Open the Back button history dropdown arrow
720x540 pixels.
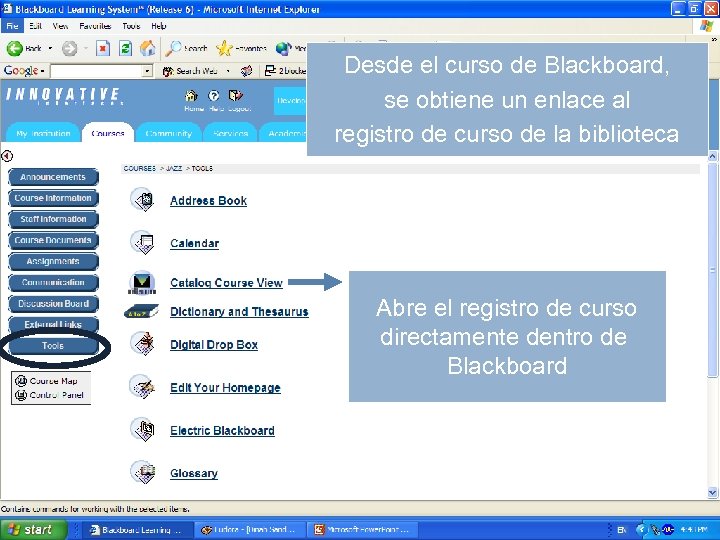(51, 48)
